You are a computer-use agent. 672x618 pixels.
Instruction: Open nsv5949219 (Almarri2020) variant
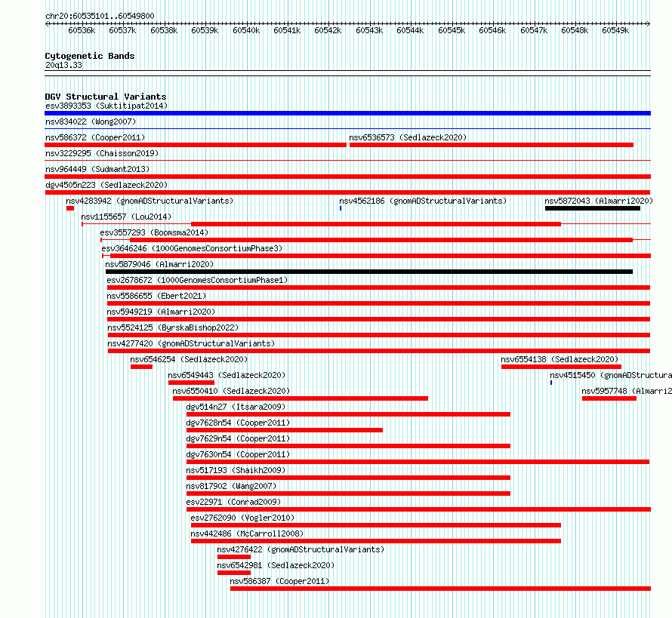tap(161, 312)
